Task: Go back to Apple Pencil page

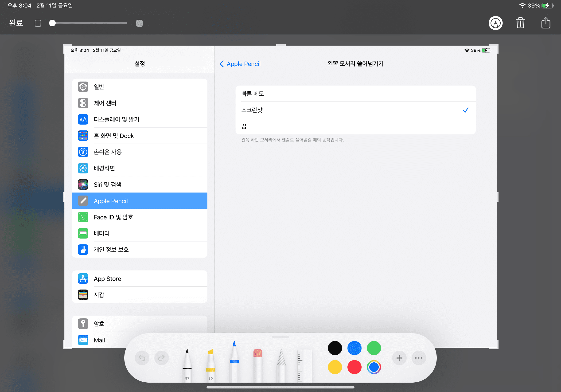Action: pos(240,64)
